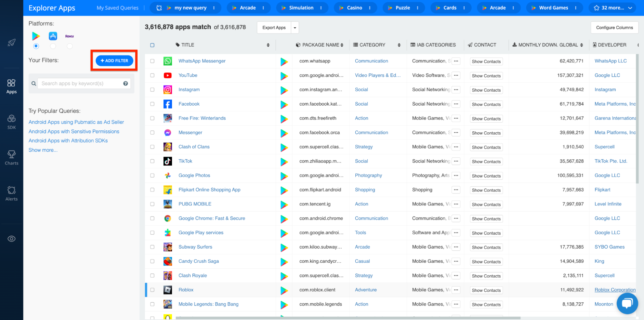
Task: Click the eye icon in left sidebar
Action: click(12, 239)
